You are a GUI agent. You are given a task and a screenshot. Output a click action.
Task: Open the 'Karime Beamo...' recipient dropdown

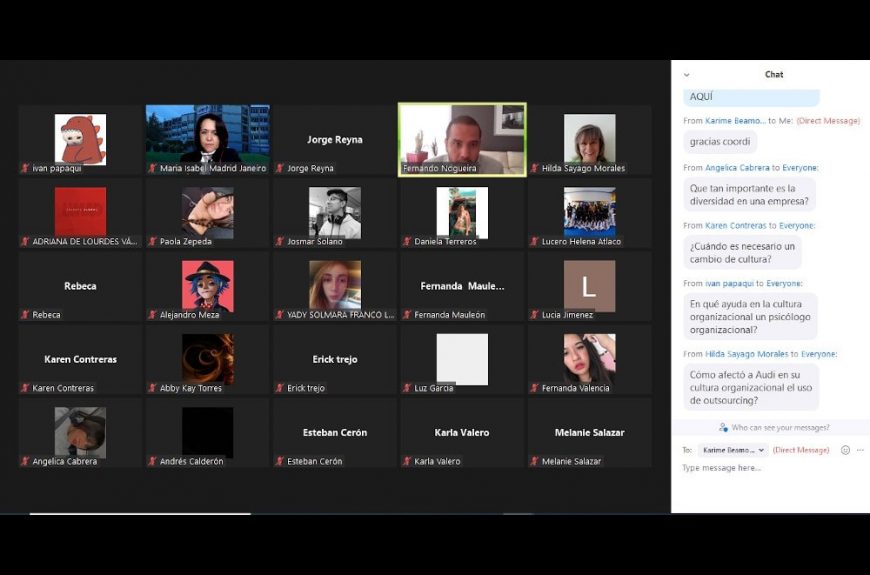click(x=733, y=450)
